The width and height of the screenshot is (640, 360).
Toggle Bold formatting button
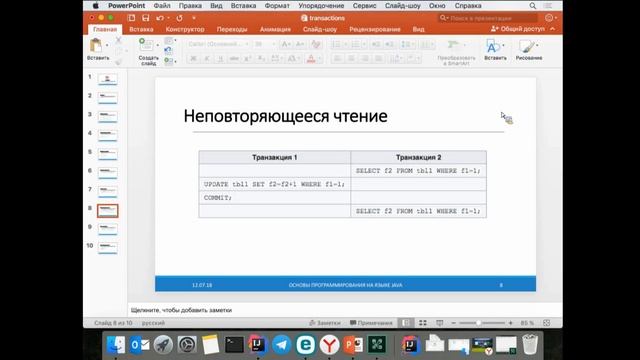pyautogui.click(x=193, y=59)
